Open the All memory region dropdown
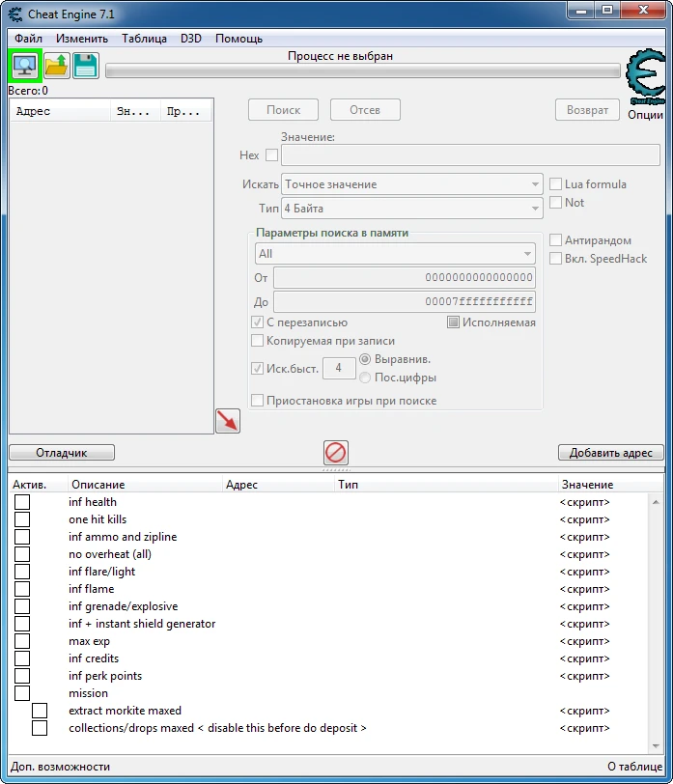 (395, 254)
